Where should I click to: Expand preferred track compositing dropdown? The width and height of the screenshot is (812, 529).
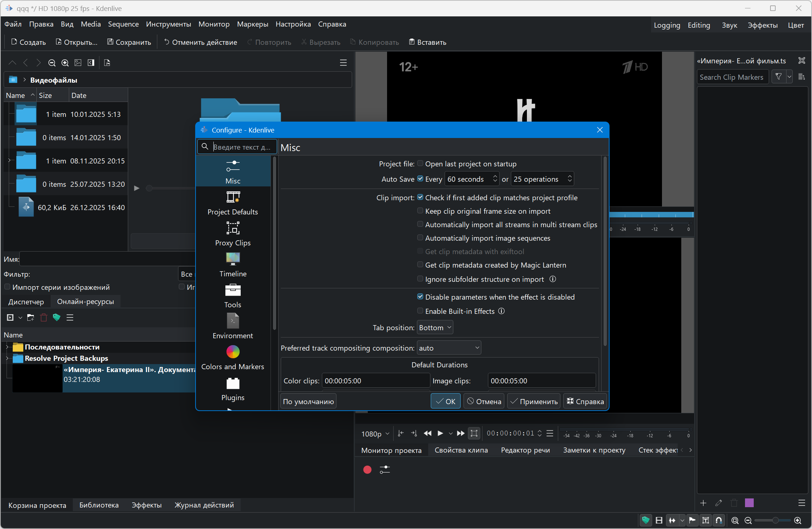point(449,348)
